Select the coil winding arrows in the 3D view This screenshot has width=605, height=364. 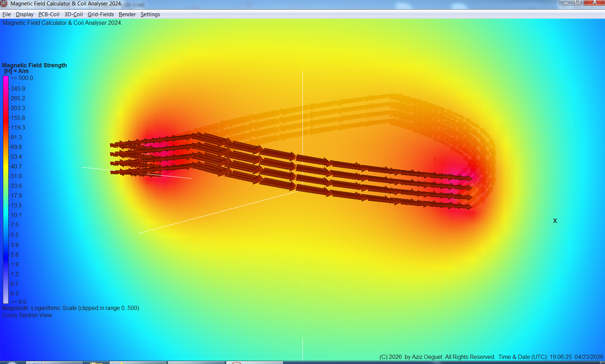tap(324, 173)
